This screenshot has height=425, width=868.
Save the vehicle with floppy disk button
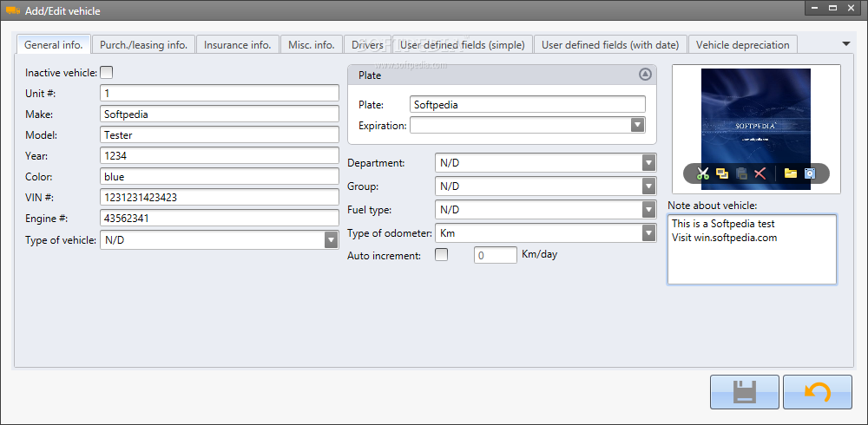[x=745, y=392]
